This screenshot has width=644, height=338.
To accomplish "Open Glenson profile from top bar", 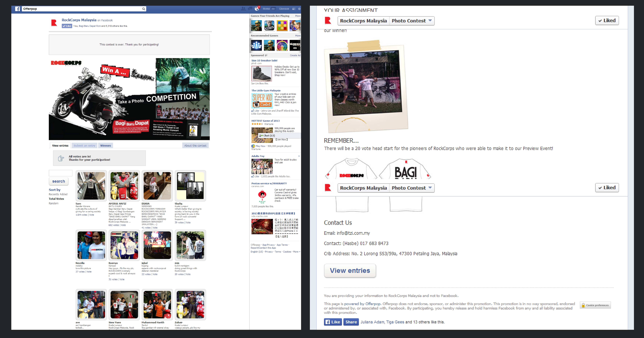I will [284, 9].
